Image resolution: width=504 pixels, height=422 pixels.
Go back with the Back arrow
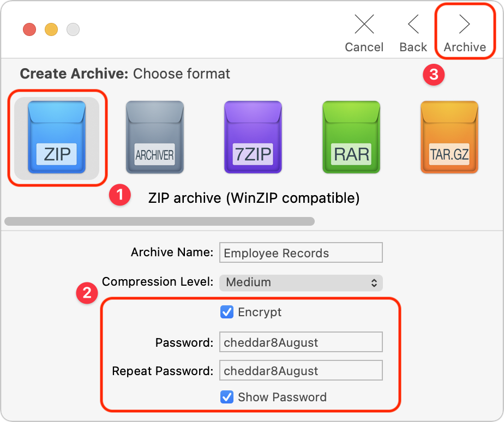click(x=413, y=24)
